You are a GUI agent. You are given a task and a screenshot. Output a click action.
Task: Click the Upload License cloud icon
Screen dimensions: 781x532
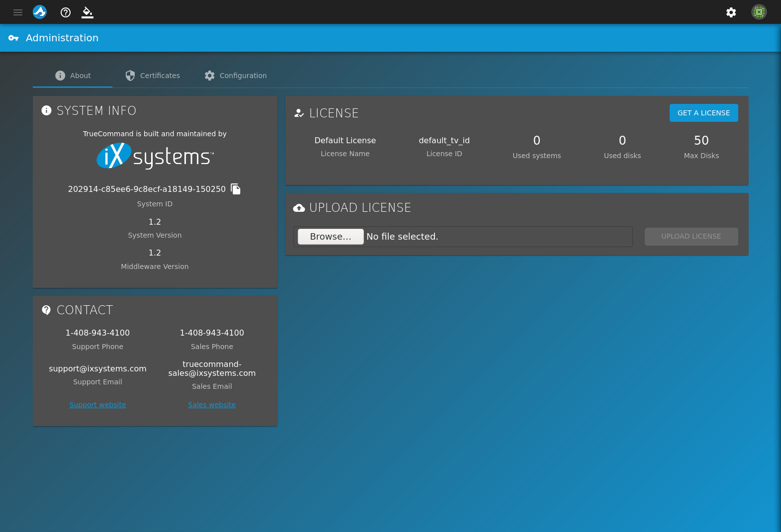pyautogui.click(x=299, y=208)
